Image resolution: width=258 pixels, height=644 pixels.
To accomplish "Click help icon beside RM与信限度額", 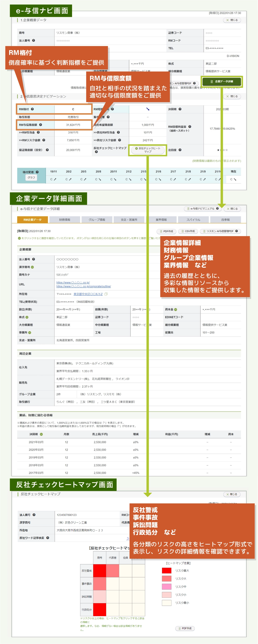I will click(40, 125).
